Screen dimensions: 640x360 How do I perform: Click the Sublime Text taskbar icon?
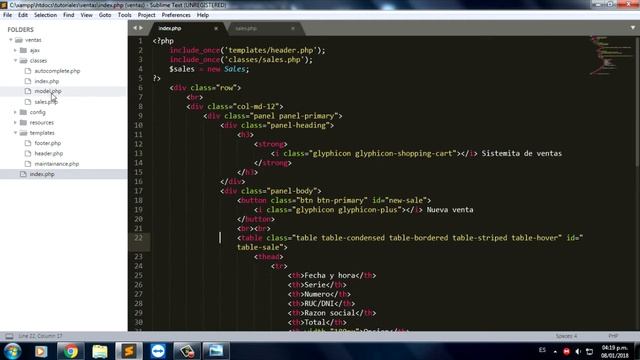pyautogui.click(x=129, y=351)
